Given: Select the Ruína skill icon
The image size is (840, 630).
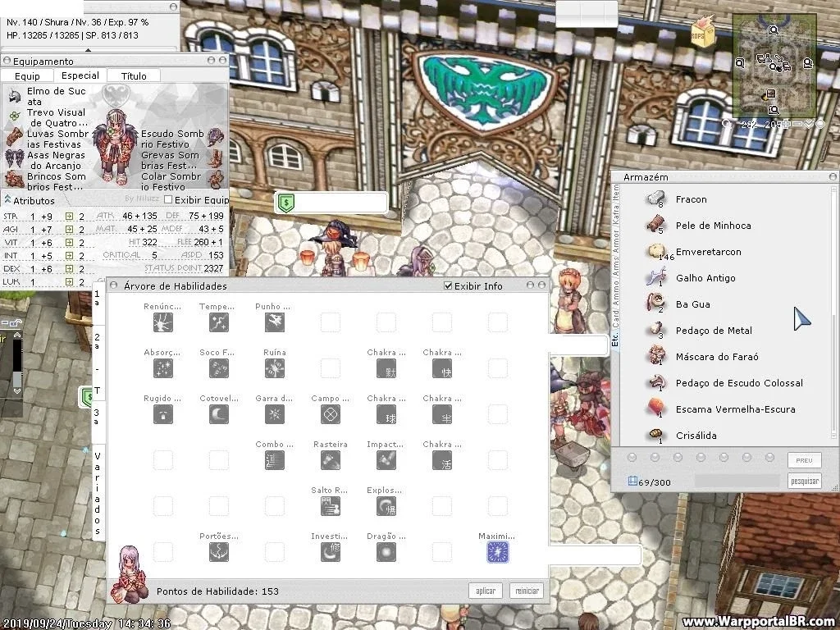Looking at the screenshot, I should coord(274,368).
